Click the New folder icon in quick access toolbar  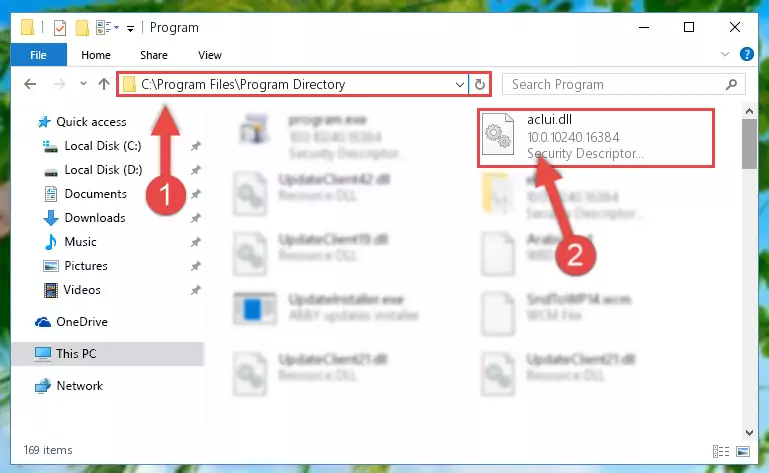82,28
